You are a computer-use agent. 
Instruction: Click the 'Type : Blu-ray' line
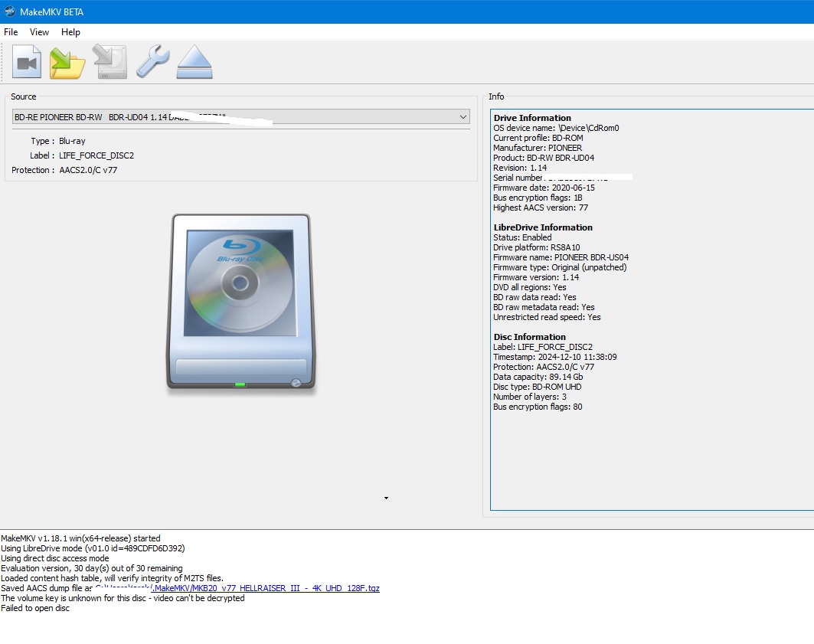coord(58,141)
